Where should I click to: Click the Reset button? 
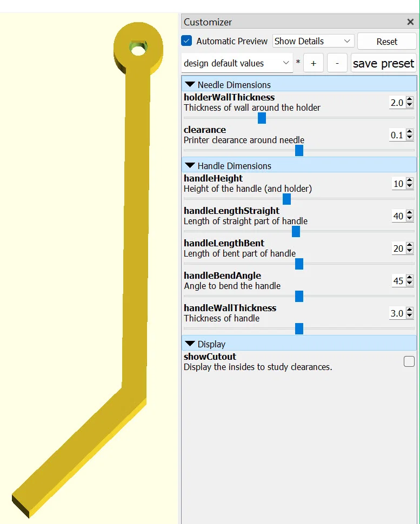[387, 42]
